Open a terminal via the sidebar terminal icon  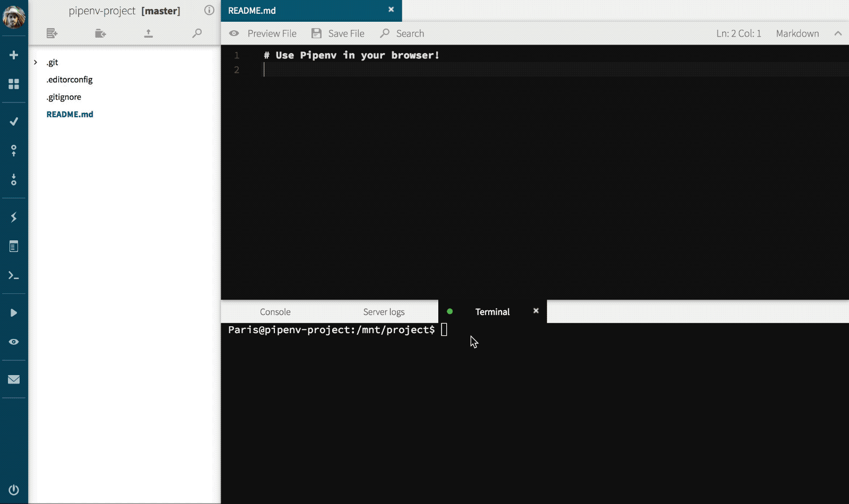[x=13, y=275]
